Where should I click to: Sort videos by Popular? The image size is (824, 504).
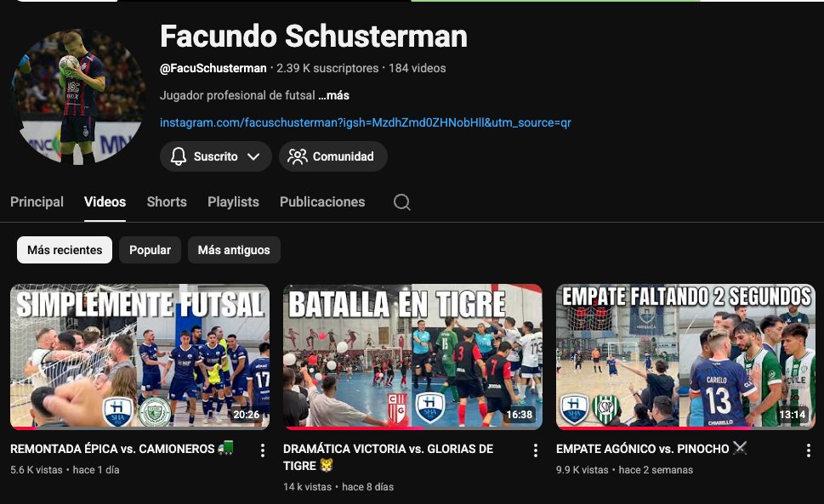click(151, 250)
